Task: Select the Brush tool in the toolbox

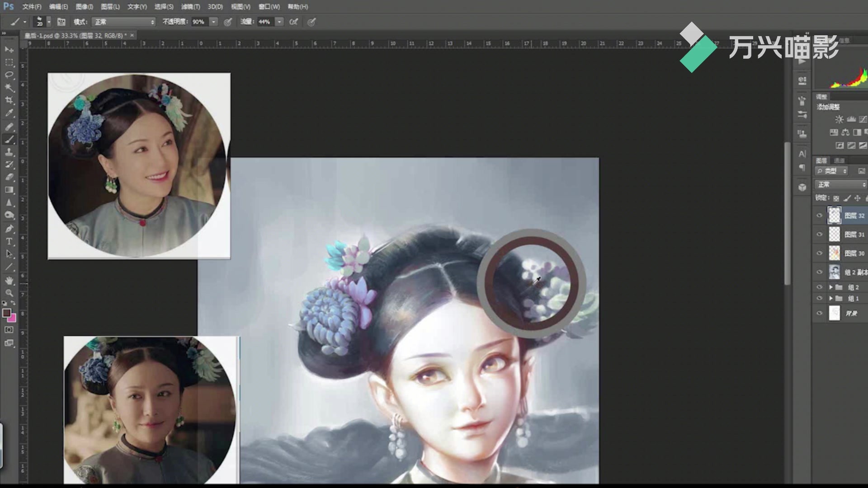Action: 9,139
